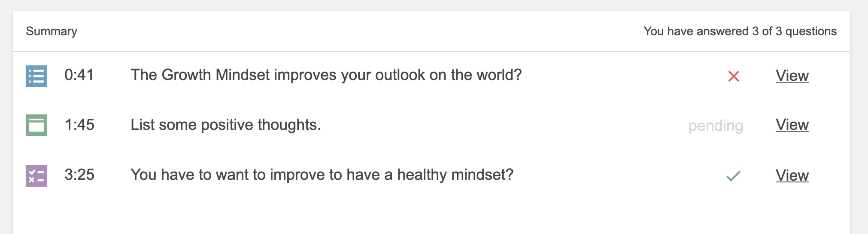Click the healthy mindset question text
The height and width of the screenshot is (234, 868).
pos(322,175)
